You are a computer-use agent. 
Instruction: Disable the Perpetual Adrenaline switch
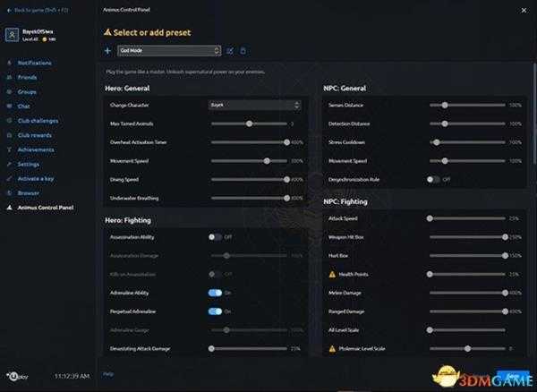(x=215, y=311)
